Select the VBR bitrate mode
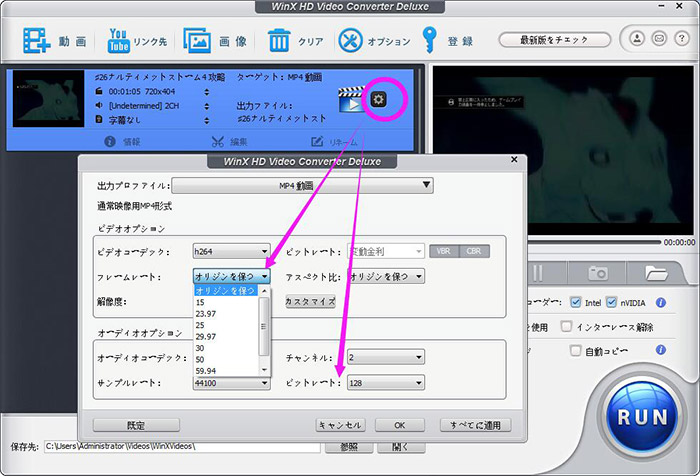This screenshot has height=476, width=700. click(x=444, y=251)
